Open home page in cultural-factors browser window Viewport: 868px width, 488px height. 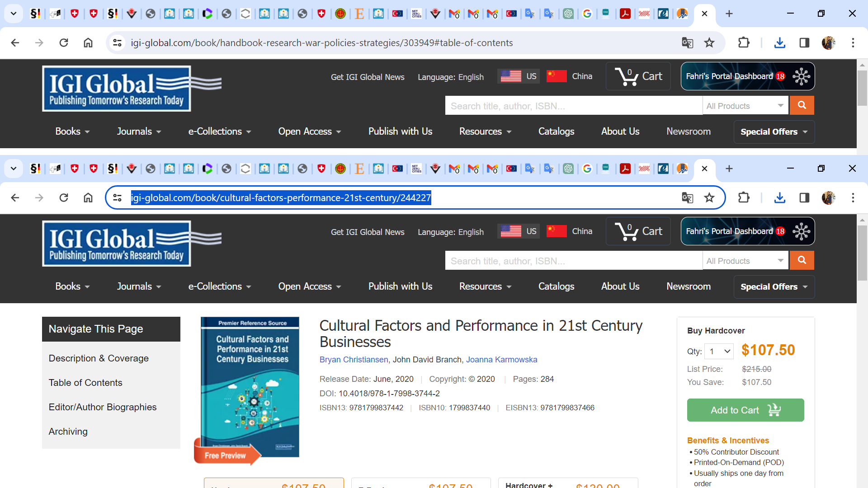tap(88, 197)
